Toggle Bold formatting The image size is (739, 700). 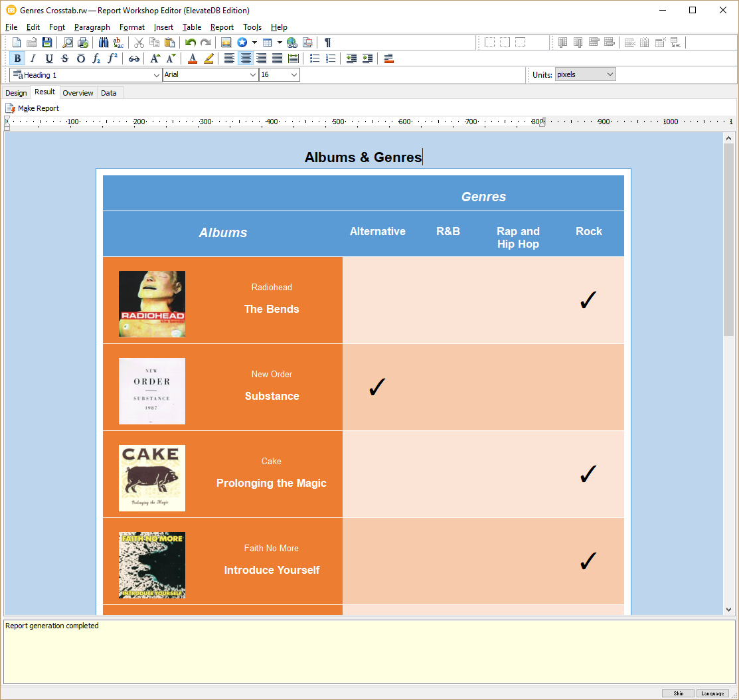click(x=17, y=58)
